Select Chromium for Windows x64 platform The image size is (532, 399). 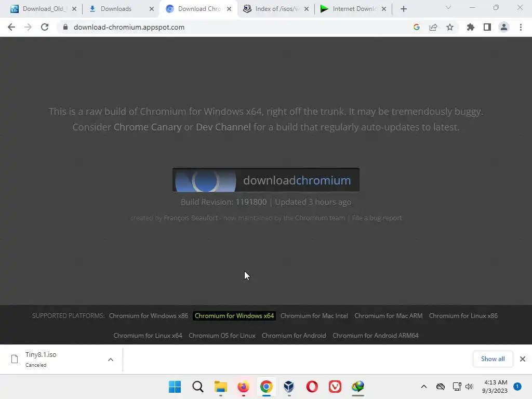coord(234,315)
